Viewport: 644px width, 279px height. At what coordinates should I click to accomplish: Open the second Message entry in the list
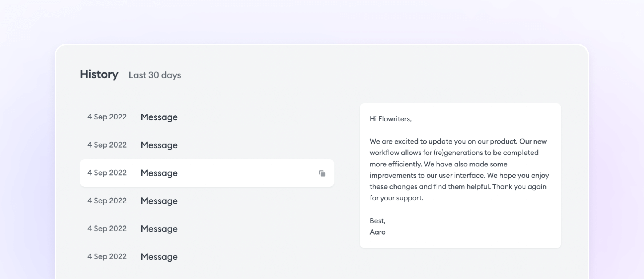(x=159, y=145)
